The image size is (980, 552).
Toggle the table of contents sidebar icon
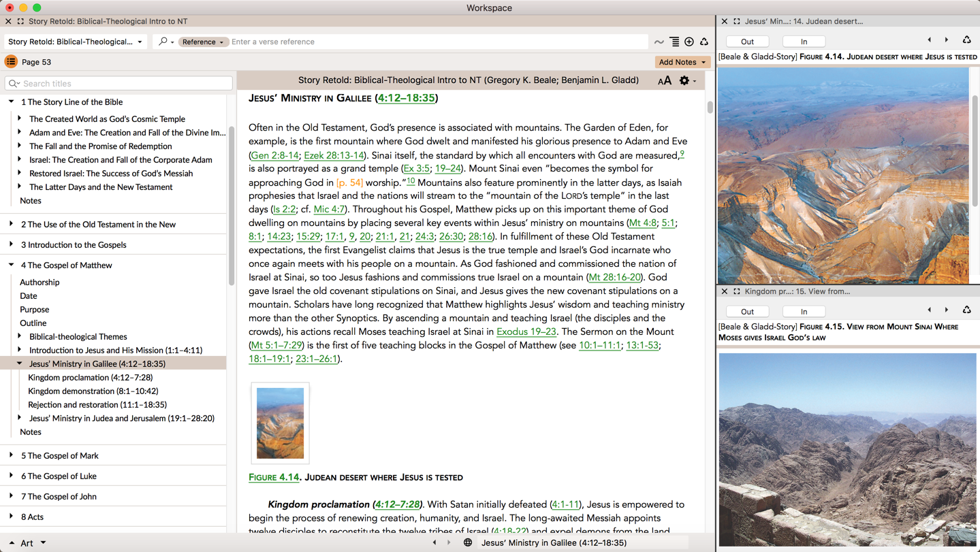coord(11,62)
